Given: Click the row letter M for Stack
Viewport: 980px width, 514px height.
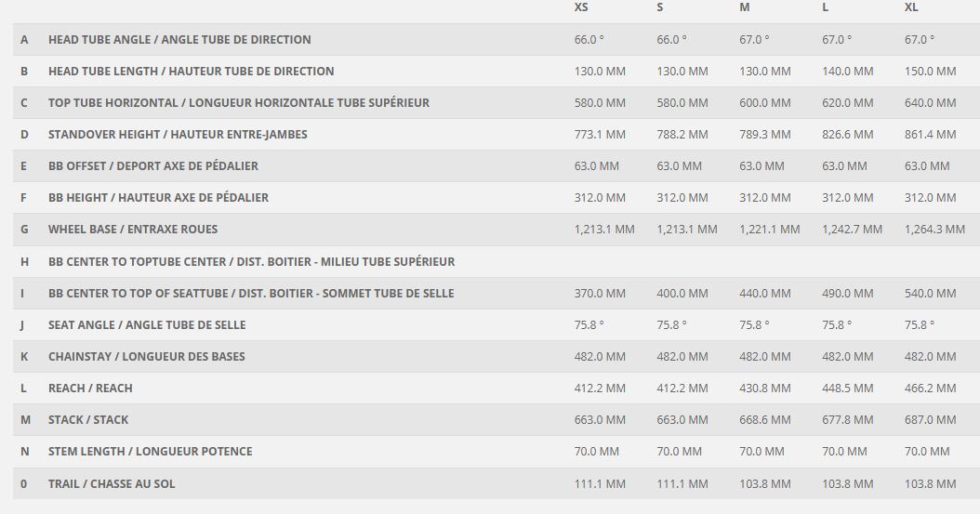Looking at the screenshot, I should [x=25, y=420].
